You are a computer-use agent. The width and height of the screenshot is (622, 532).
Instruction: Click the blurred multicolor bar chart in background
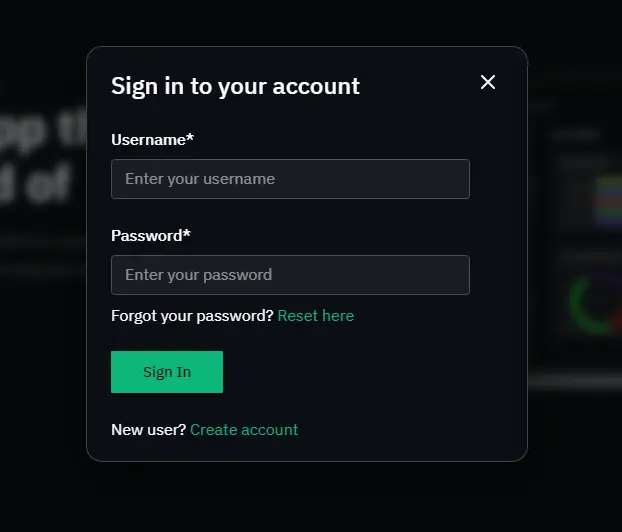click(609, 200)
